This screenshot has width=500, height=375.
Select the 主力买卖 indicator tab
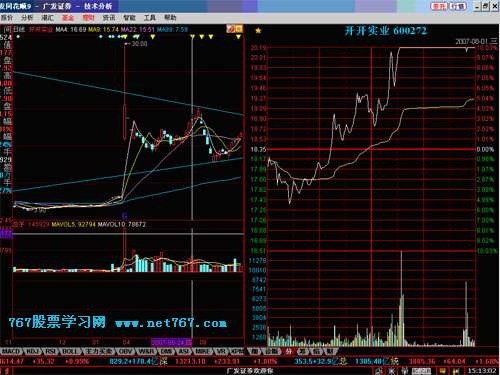click(x=98, y=351)
